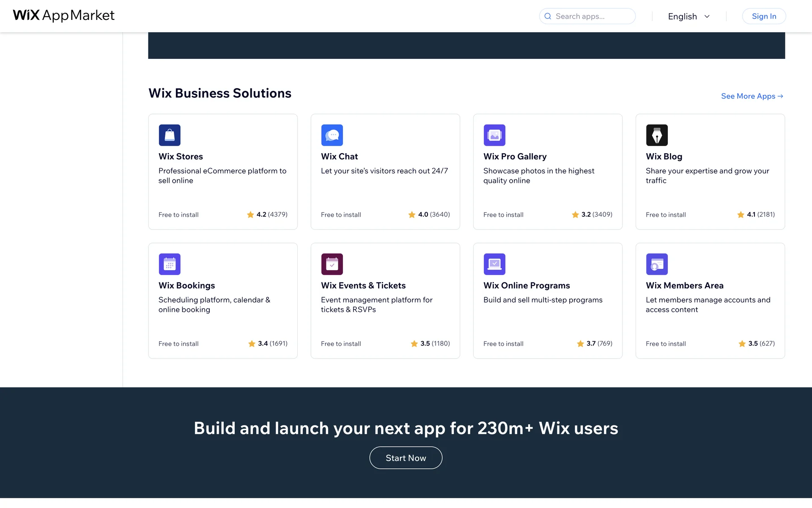Image resolution: width=812 pixels, height=508 pixels.
Task: Click the Wix Blog pen nib icon
Action: pyautogui.click(x=657, y=135)
